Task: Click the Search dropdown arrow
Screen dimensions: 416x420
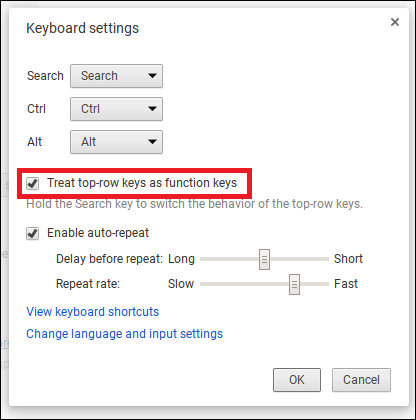Action: (x=152, y=76)
